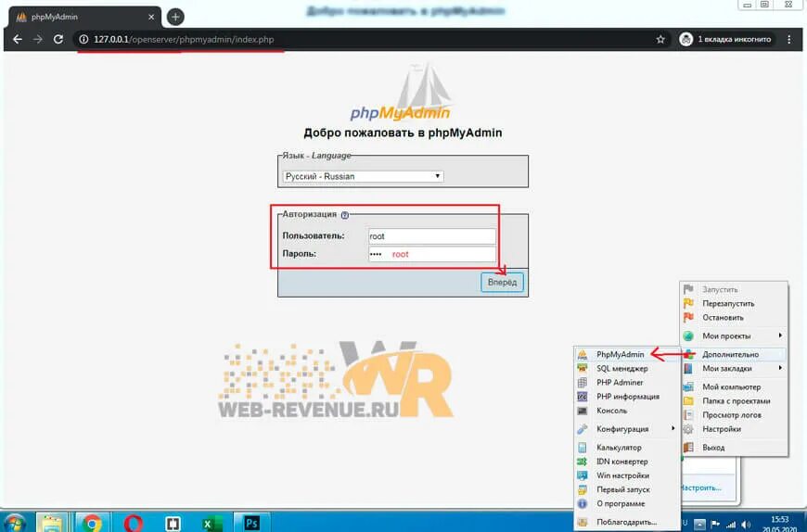The image size is (807, 532).
Task: Open Консоль from the submenu
Action: coord(627,411)
